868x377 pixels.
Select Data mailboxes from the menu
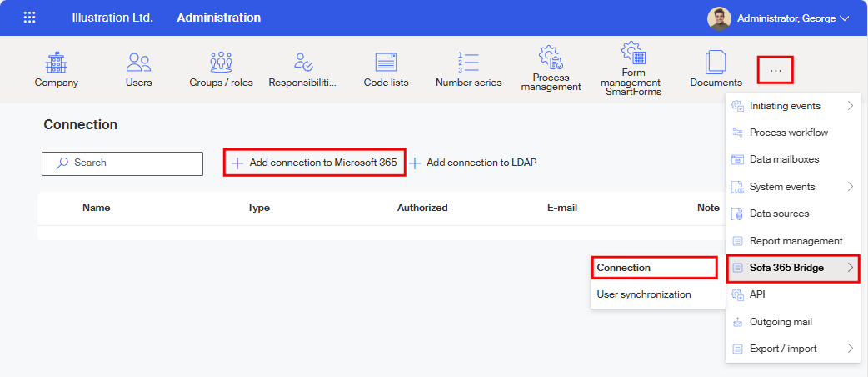784,159
